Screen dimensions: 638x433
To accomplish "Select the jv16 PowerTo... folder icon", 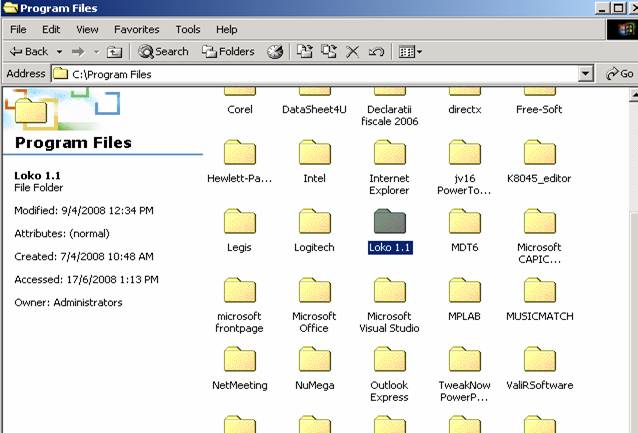I will point(465,153).
